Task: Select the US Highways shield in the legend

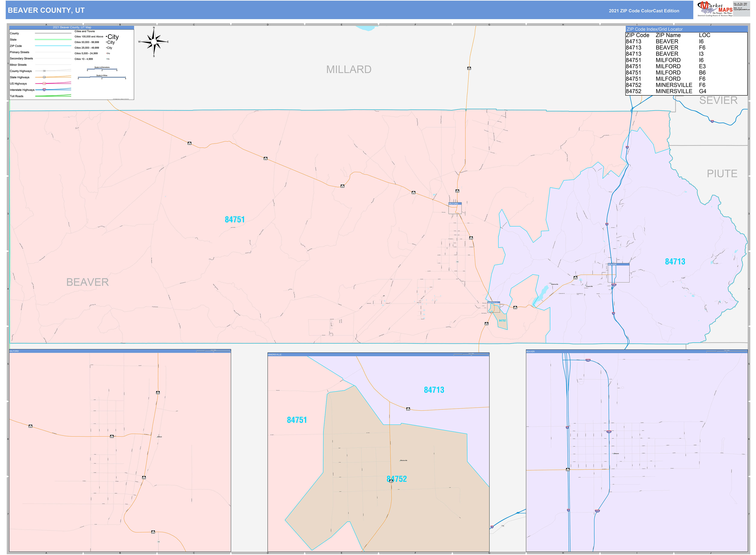Action: tap(44, 83)
